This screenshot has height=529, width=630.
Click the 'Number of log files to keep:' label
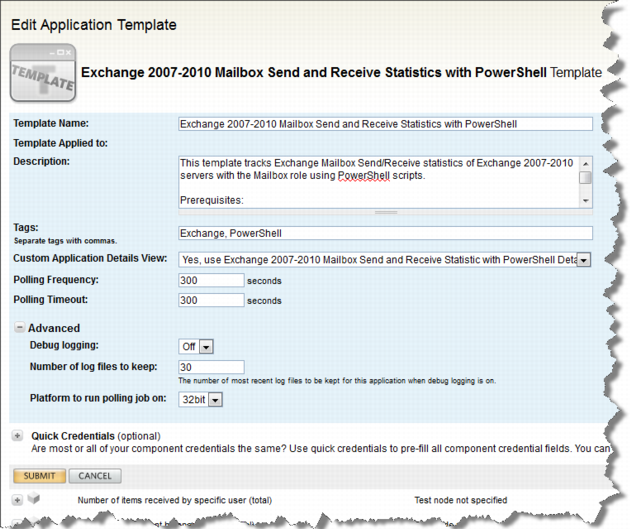click(94, 367)
